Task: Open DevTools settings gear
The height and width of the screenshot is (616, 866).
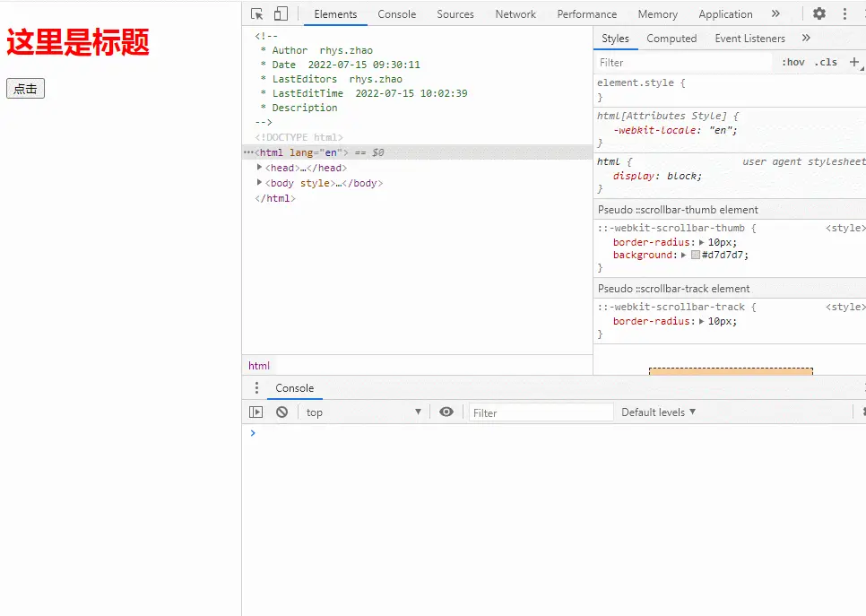Action: pyautogui.click(x=818, y=14)
